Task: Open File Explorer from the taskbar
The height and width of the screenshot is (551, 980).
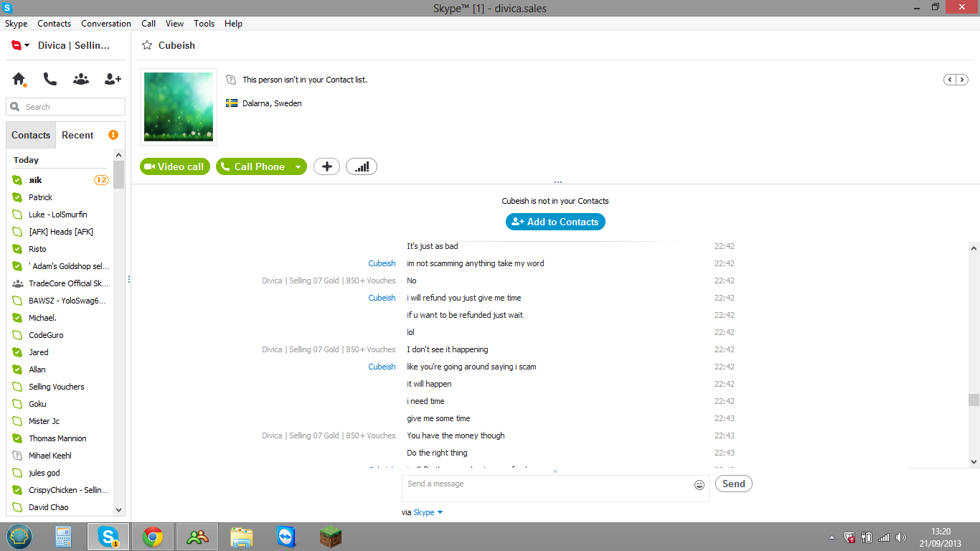Action: click(x=242, y=537)
